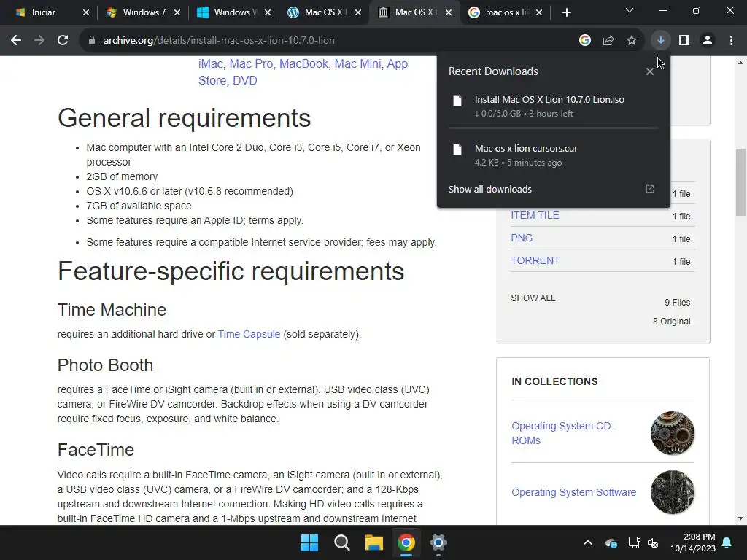The width and height of the screenshot is (747, 560).
Task: Open a new browser tab
Action: pyautogui.click(x=566, y=12)
